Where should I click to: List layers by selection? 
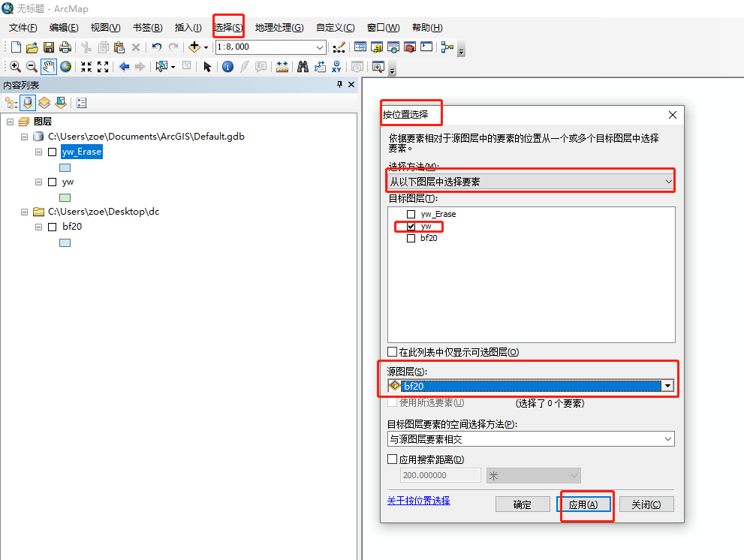point(61,103)
